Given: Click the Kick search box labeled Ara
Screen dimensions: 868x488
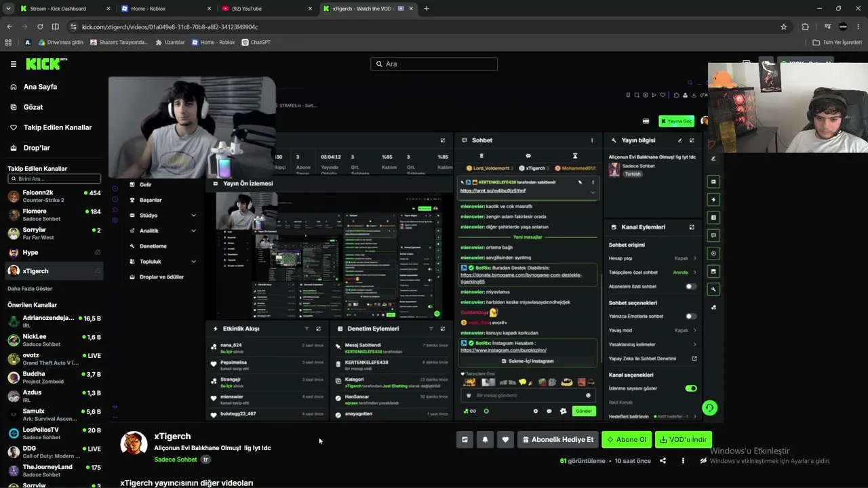Looking at the screenshot, I should point(434,64).
